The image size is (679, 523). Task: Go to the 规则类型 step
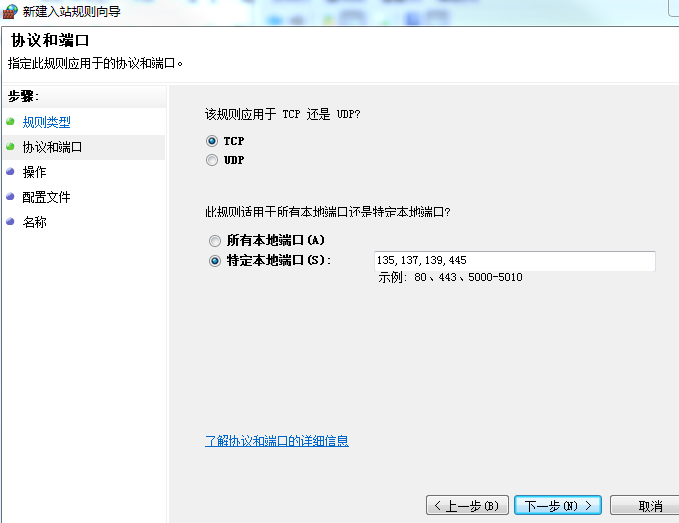click(46, 122)
